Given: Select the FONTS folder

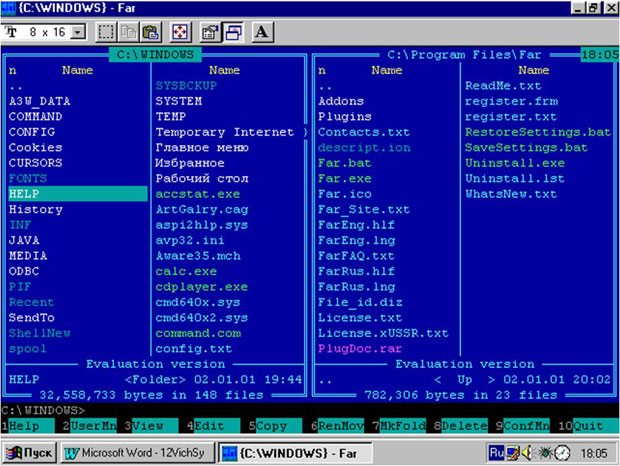Looking at the screenshot, I should 28,178.
